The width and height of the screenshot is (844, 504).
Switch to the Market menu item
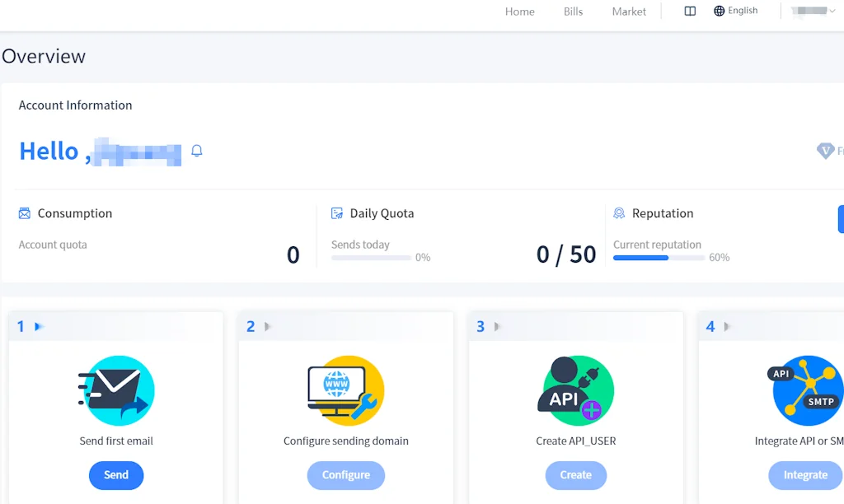[629, 12]
